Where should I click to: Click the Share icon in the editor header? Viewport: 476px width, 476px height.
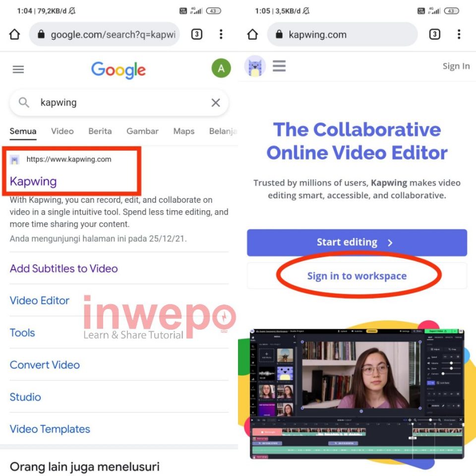(x=416, y=332)
